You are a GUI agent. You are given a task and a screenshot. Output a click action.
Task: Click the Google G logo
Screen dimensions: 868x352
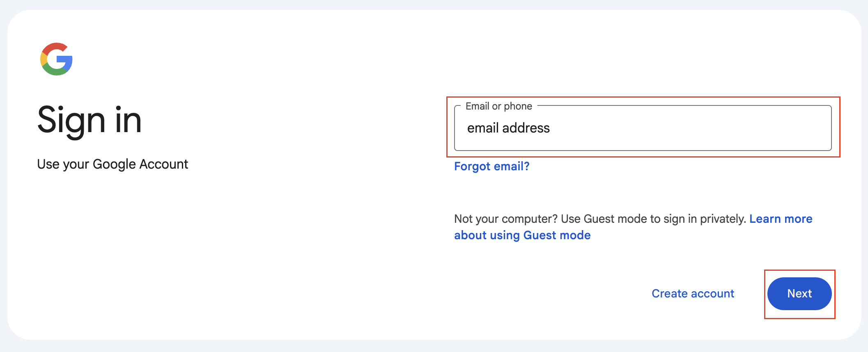57,59
